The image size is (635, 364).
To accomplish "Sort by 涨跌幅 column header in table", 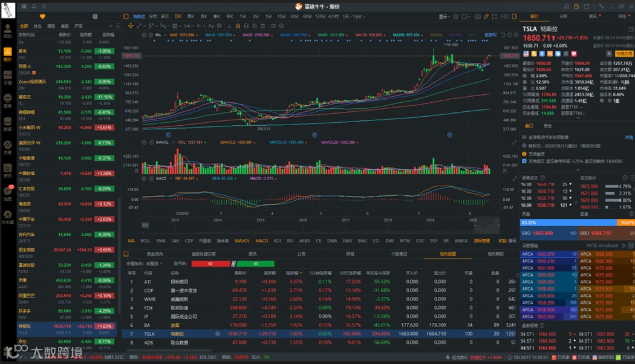I will point(295,273).
